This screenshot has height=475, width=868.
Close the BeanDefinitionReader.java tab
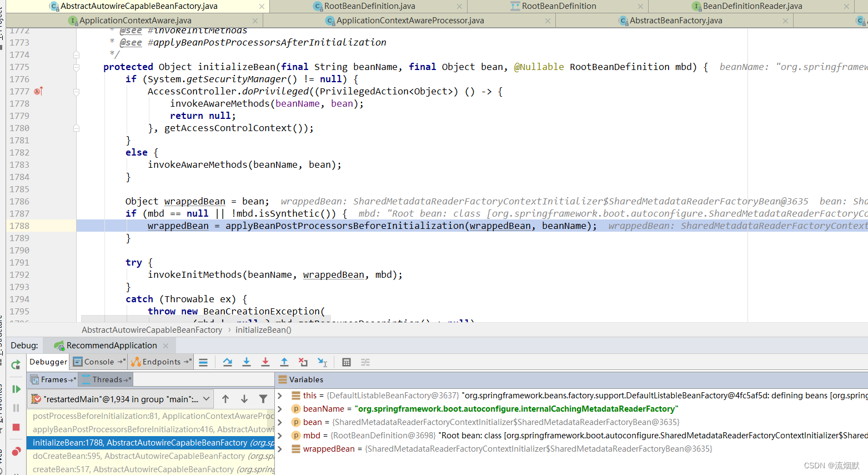846,6
